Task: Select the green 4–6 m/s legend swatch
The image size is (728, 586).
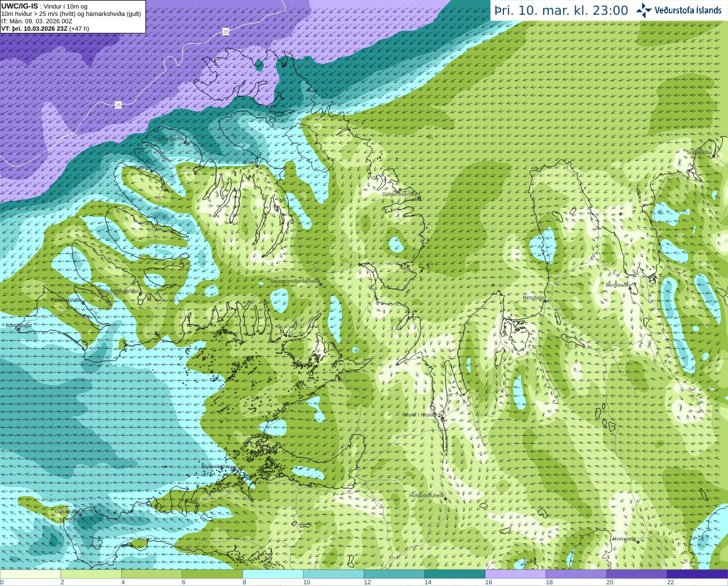Action: click(x=151, y=574)
